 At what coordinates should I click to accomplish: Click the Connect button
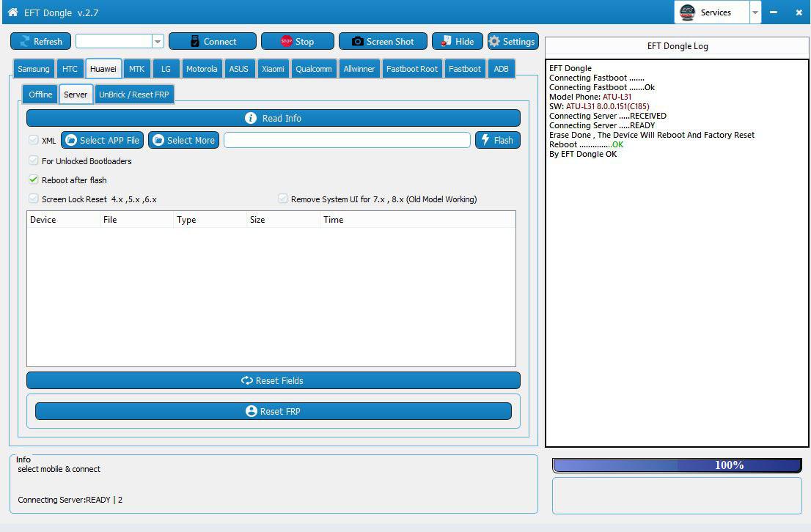point(213,41)
